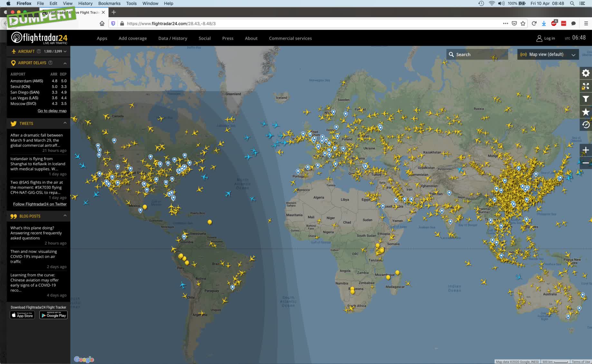Select San Diego (SAN) airport row
Viewport: 592px width, 364px height.
point(38,92)
